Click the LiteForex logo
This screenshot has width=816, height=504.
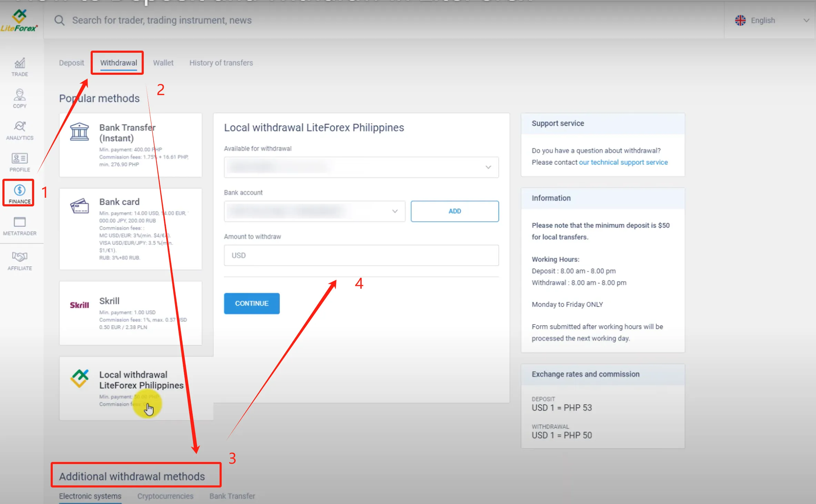tap(19, 21)
